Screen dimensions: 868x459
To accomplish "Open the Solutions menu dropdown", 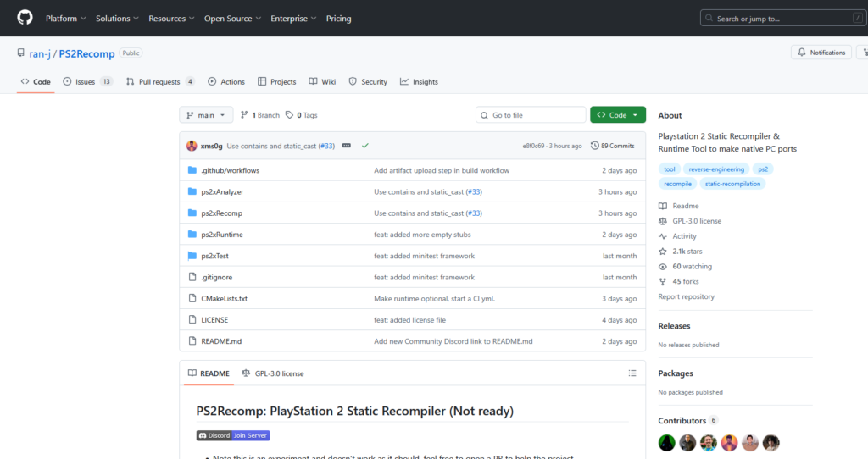I will [117, 19].
